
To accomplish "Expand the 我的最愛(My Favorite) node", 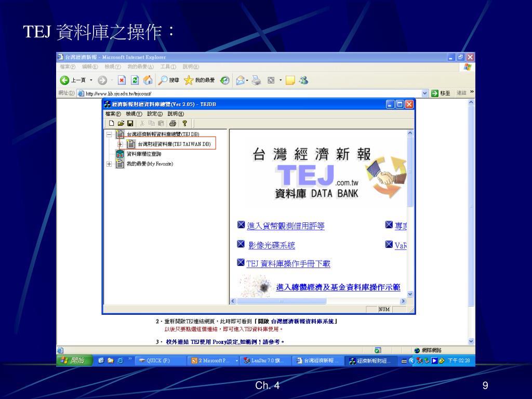I will pyautogui.click(x=109, y=164).
